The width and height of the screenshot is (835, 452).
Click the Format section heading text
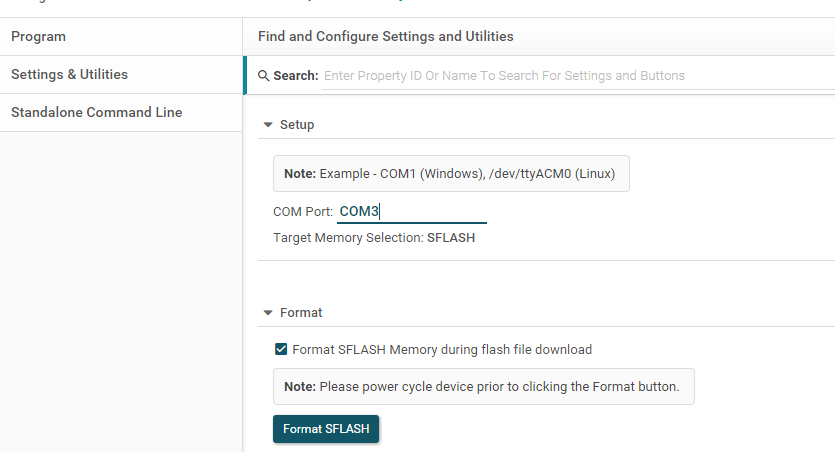[x=301, y=312]
